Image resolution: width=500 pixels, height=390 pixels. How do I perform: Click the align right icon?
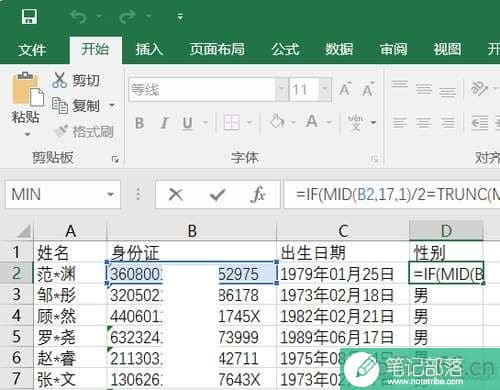point(447,123)
